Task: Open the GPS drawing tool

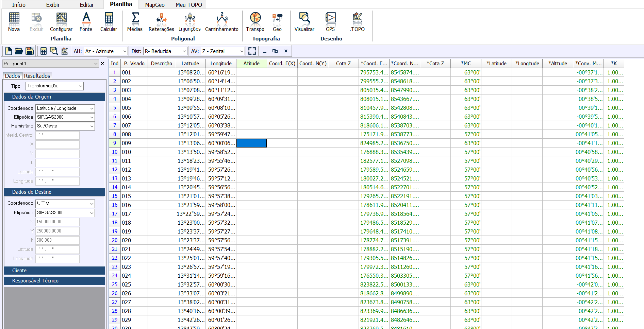Action: (x=330, y=22)
